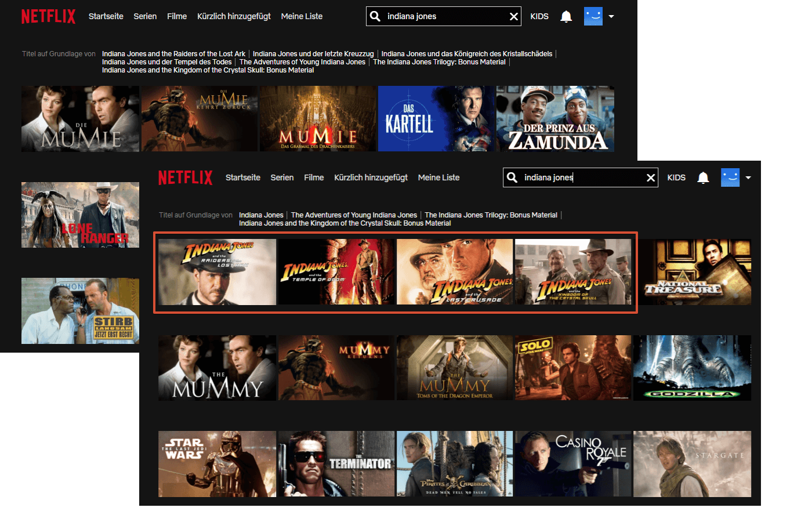The width and height of the screenshot is (812, 522).
Task: Open notifications bell in the back window
Action: coord(566,16)
